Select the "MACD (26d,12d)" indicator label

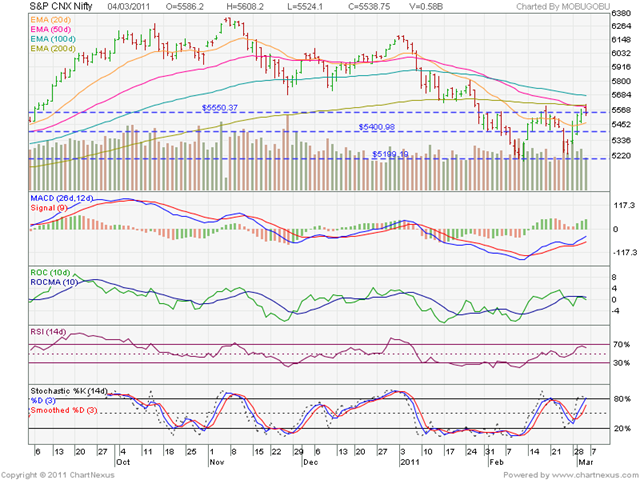(62, 198)
